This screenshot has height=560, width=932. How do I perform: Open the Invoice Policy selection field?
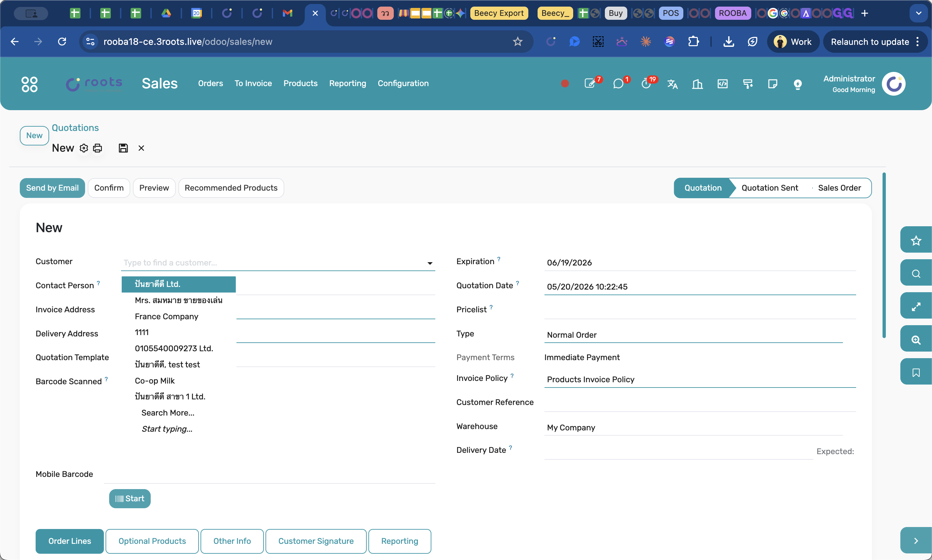pyautogui.click(x=699, y=379)
